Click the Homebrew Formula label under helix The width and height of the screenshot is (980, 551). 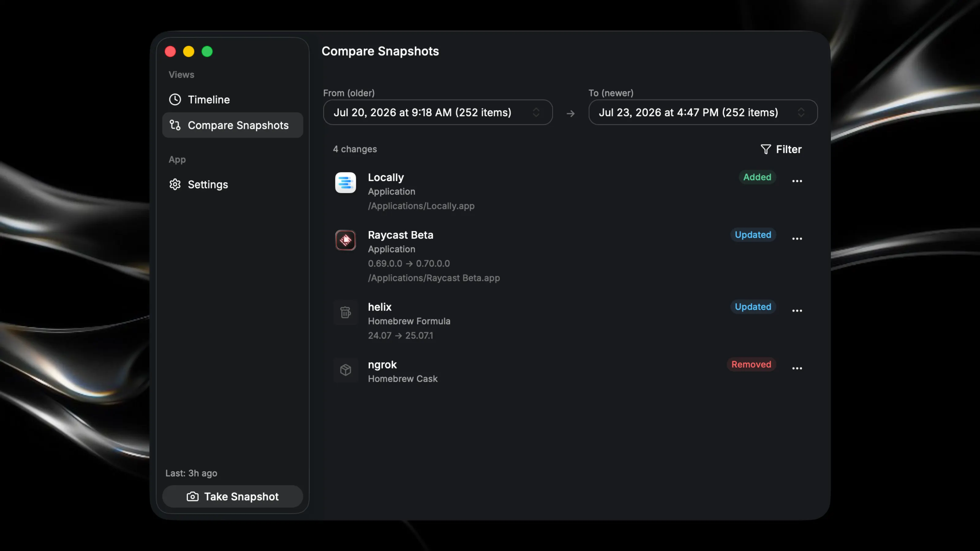click(409, 321)
